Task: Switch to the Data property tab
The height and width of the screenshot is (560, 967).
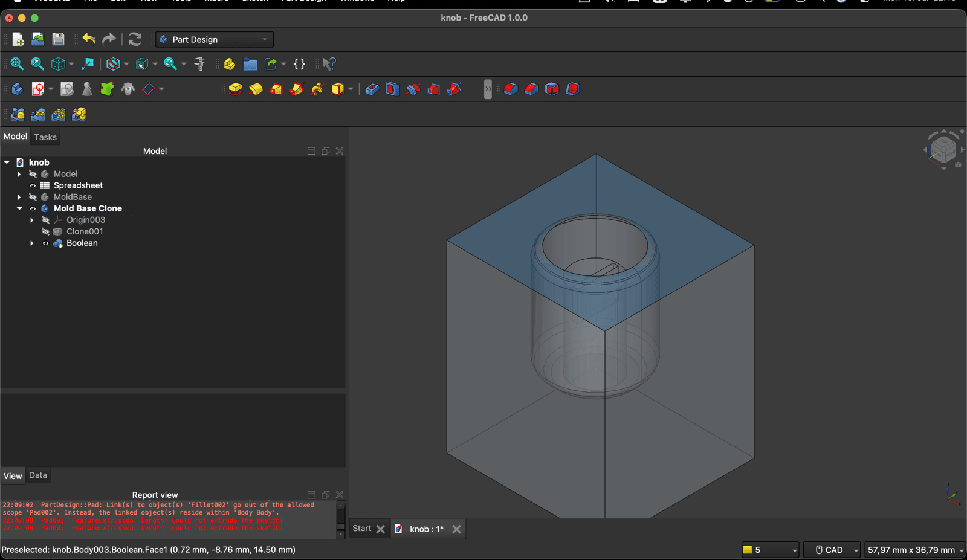Action: click(x=38, y=475)
